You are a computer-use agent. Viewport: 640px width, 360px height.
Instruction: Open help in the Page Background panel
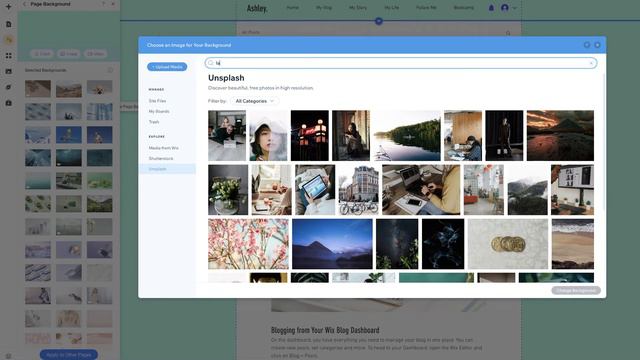click(104, 4)
